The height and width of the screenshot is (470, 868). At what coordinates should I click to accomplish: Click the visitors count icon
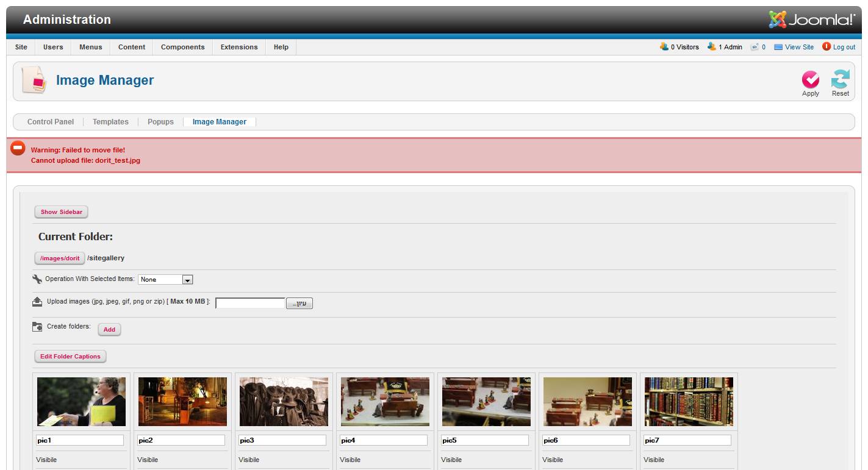(664, 46)
